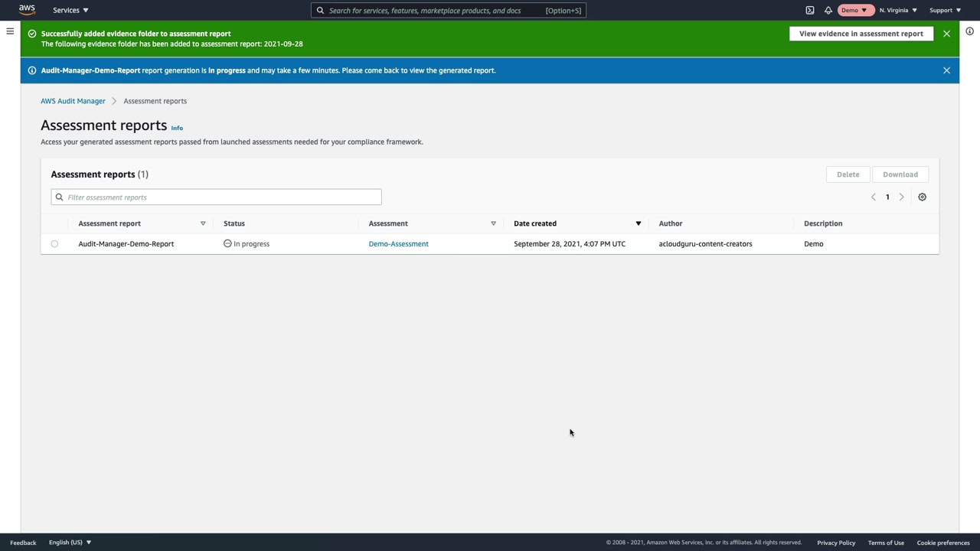
Task: Click the Download button
Action: (900, 174)
